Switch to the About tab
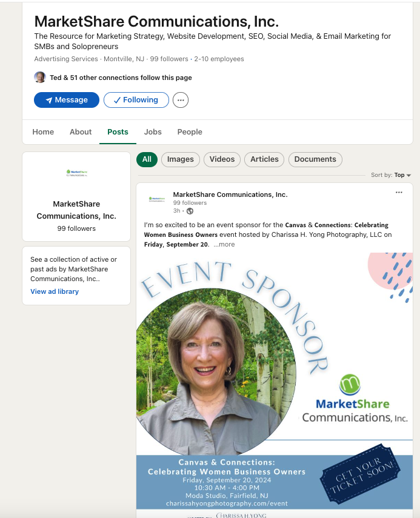 pos(81,132)
